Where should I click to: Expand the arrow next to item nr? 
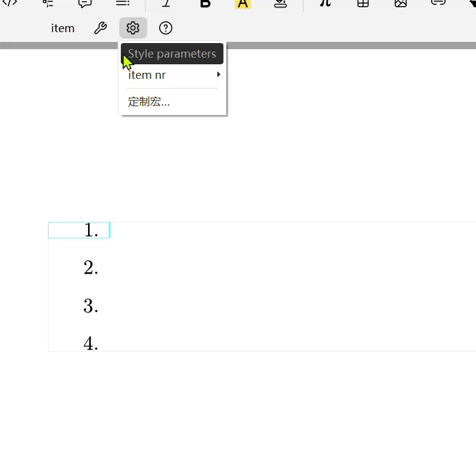click(219, 75)
